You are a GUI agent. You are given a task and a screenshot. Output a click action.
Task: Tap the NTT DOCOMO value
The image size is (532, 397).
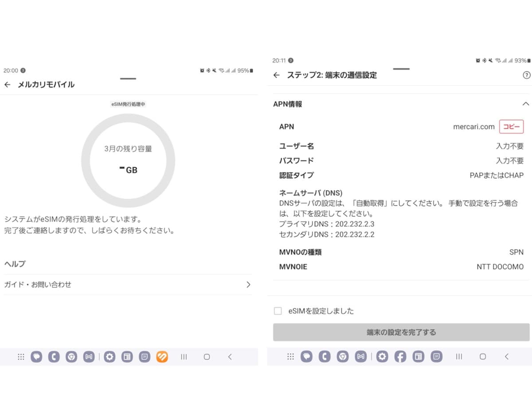tap(500, 267)
